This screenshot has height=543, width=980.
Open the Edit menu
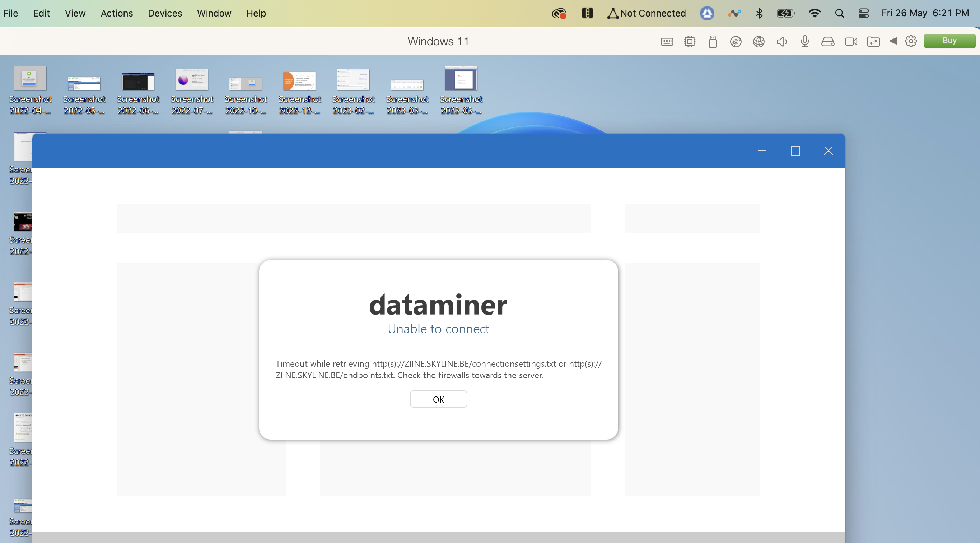pyautogui.click(x=42, y=13)
